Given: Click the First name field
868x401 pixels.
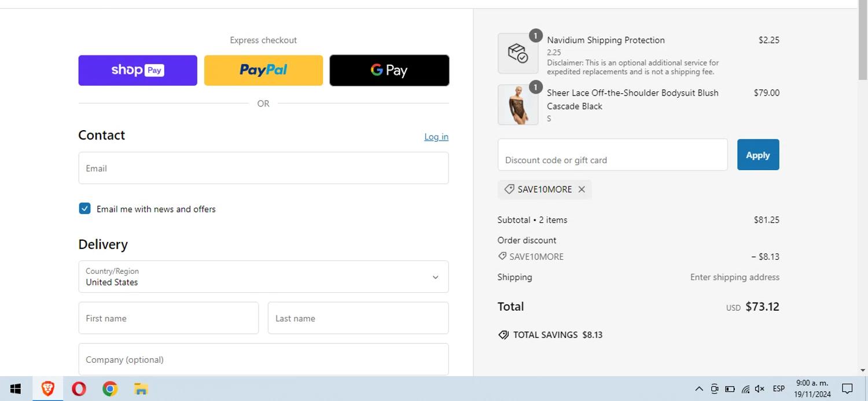Looking at the screenshot, I should pyautogui.click(x=168, y=318).
